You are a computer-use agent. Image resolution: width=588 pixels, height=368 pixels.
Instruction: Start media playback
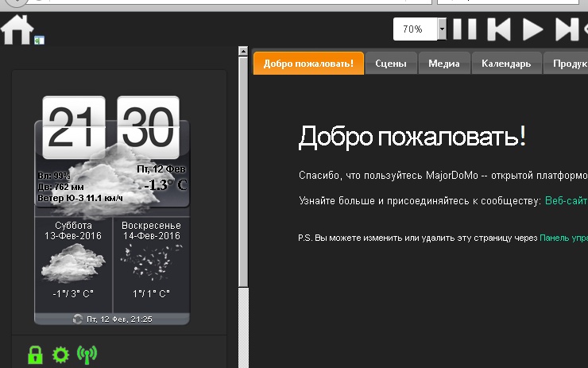pos(533,29)
